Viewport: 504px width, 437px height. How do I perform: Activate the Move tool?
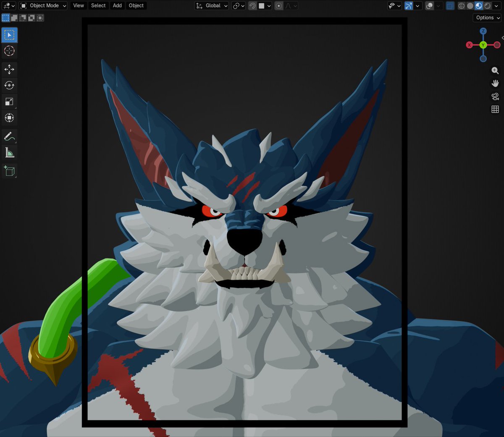pyautogui.click(x=9, y=69)
